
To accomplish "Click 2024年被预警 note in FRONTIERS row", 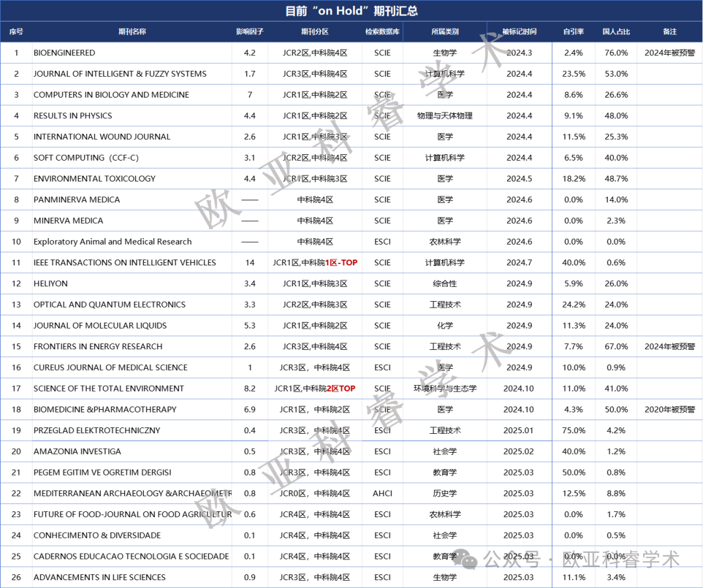I will click(x=670, y=347).
